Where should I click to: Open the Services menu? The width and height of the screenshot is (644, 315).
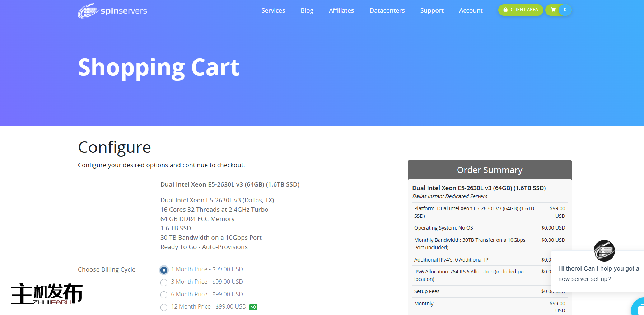pos(273,10)
